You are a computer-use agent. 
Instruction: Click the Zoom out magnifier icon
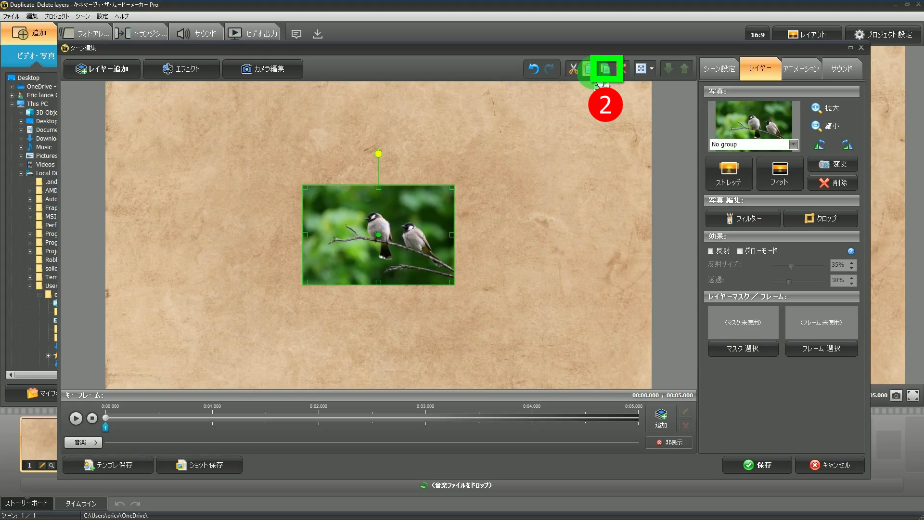click(x=818, y=126)
